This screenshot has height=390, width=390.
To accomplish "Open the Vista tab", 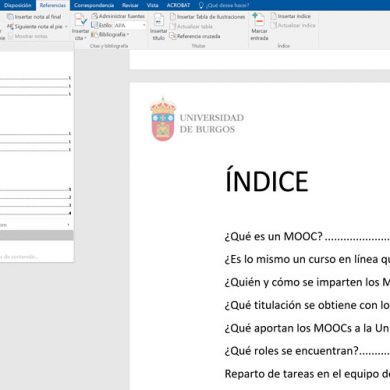I will click(152, 5).
